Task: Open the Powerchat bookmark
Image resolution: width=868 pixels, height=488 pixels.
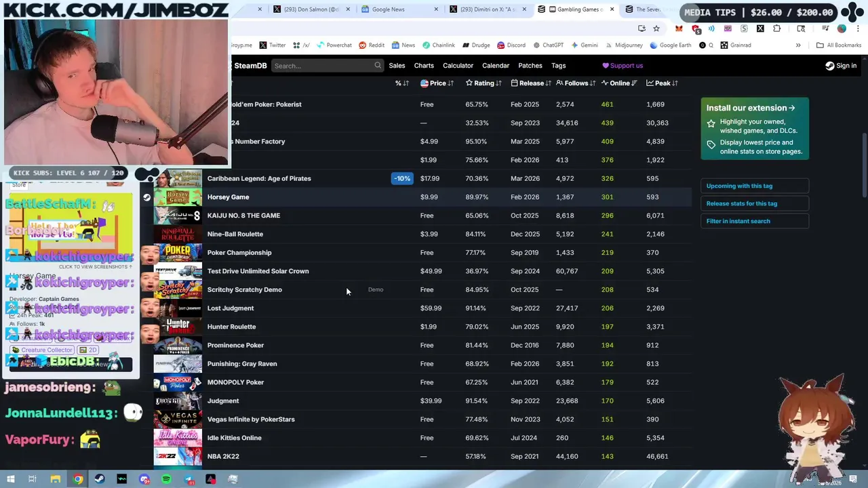Action: 334,45
